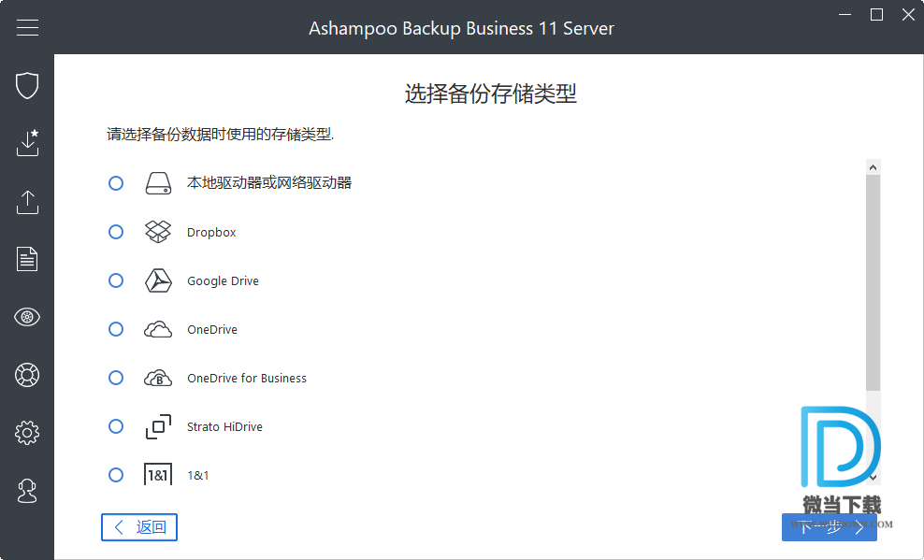Maximize the Ashampoo Backup window
The height and width of the screenshot is (560, 924).
click(877, 15)
